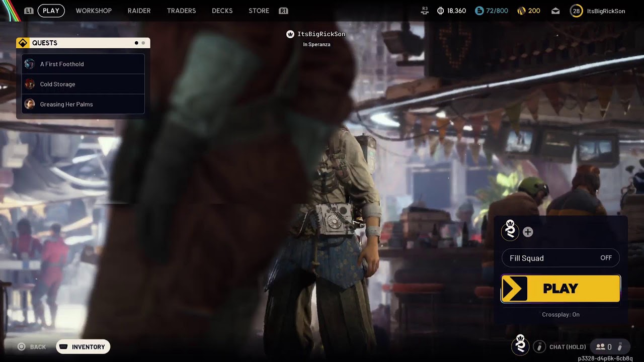Click the R3 stick shortcut icon
This screenshot has height=362, width=644.
[x=425, y=11]
